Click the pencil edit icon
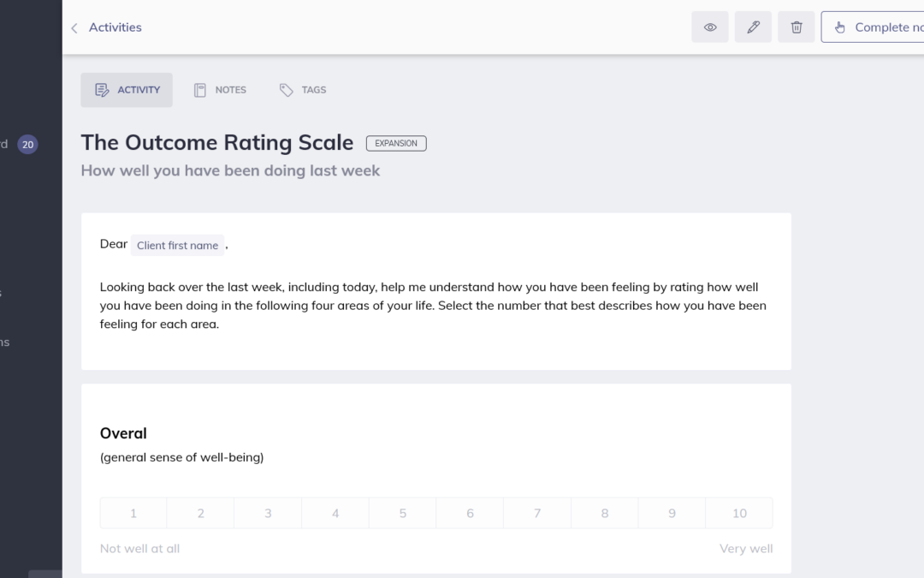Image resolution: width=924 pixels, height=578 pixels. click(753, 27)
